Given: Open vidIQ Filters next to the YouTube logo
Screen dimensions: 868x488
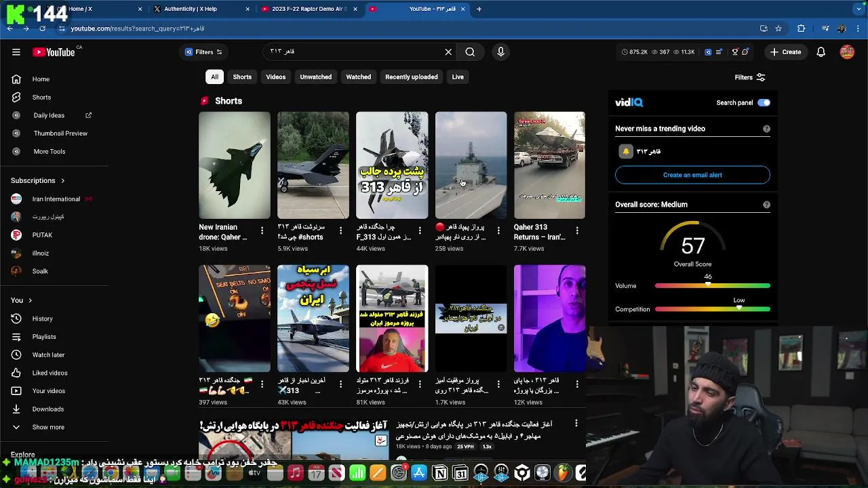Looking at the screenshot, I should pyautogui.click(x=203, y=52).
